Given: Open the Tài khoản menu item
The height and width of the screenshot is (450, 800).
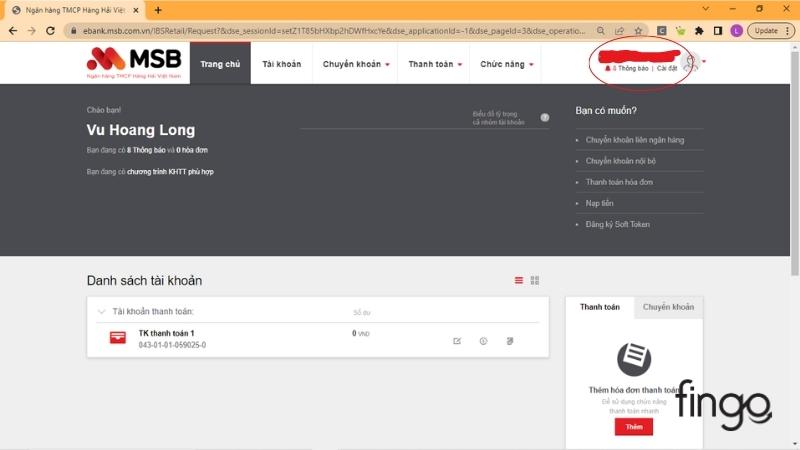Looking at the screenshot, I should (282, 64).
